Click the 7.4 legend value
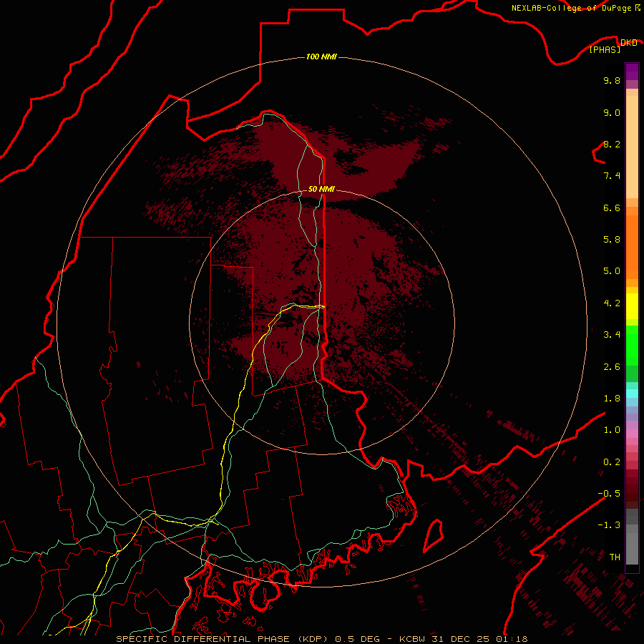 (x=612, y=176)
